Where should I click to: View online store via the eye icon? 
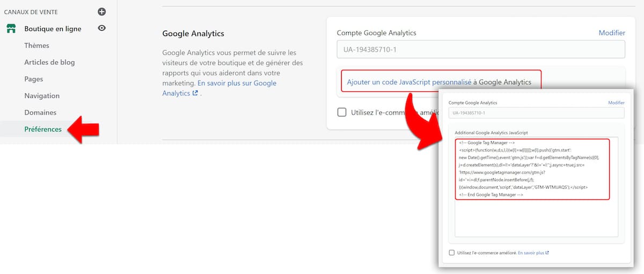coord(102,28)
